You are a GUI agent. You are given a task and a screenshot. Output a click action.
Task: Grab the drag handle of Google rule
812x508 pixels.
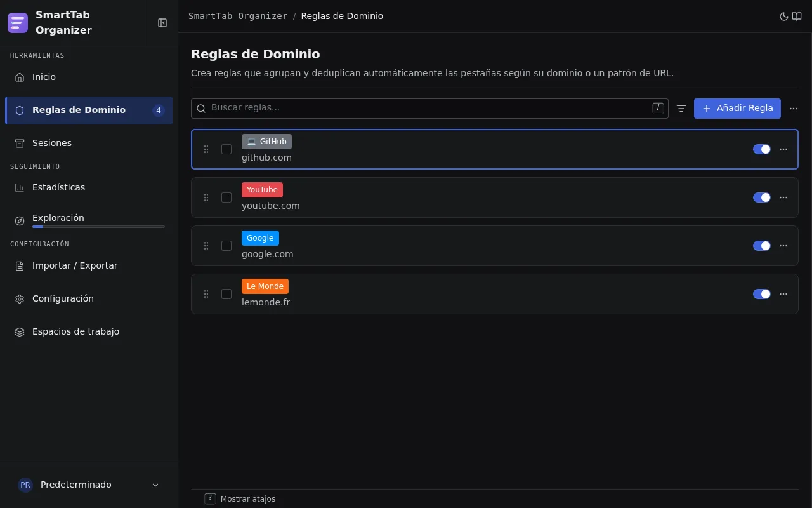[x=206, y=246]
